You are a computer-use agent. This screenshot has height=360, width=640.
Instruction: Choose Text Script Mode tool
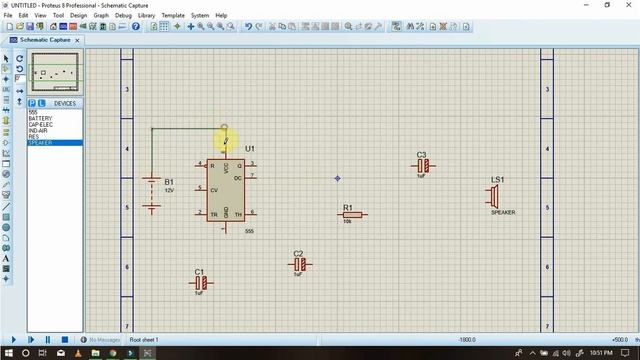[x=6, y=100]
